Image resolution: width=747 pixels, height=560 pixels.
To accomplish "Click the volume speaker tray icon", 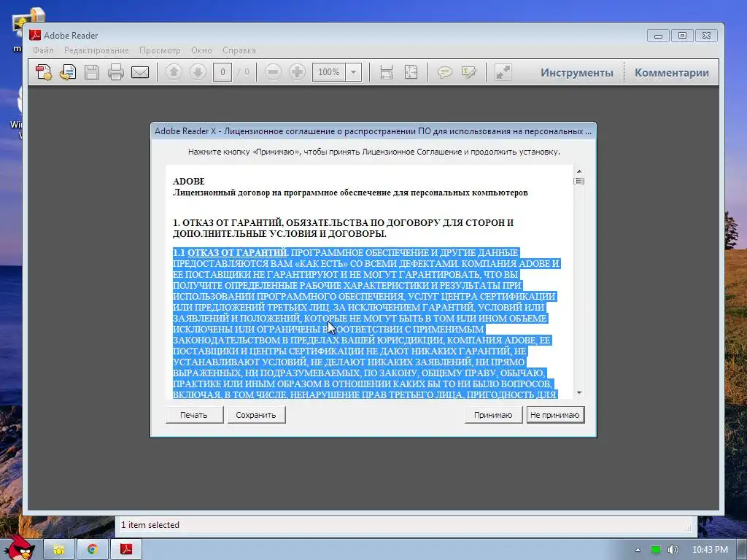I will click(673, 550).
